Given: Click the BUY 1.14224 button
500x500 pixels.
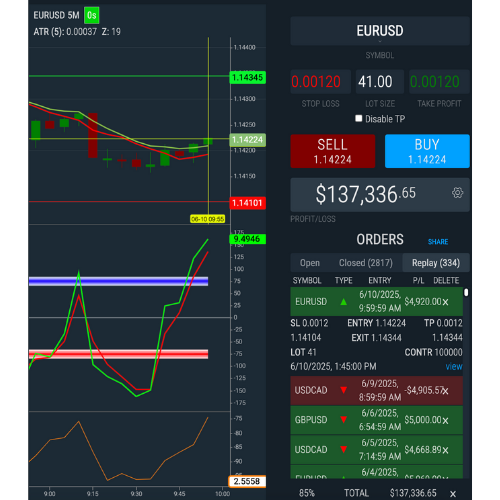Looking at the screenshot, I should [427, 151].
